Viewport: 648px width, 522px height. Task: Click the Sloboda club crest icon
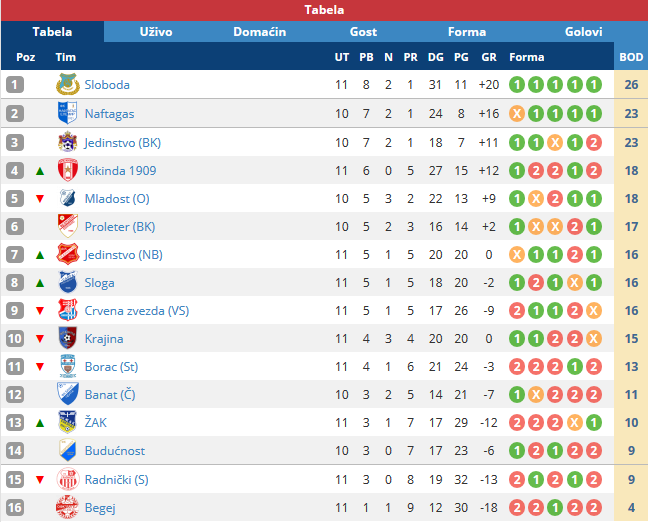click(68, 84)
